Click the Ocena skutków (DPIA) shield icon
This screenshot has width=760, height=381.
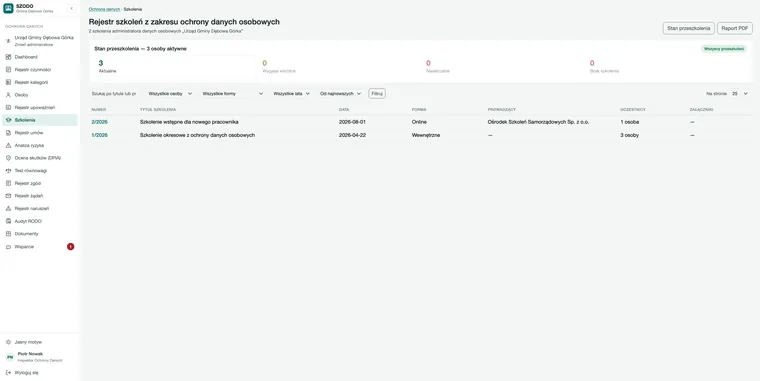(x=8, y=158)
